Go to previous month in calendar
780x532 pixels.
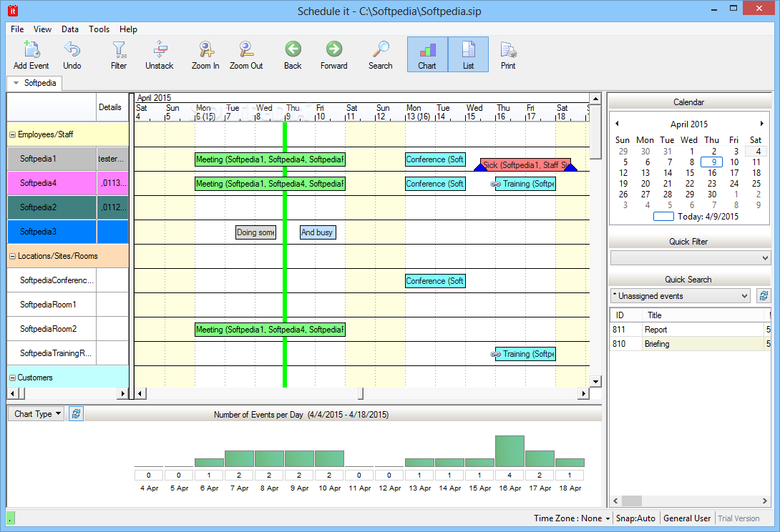pos(617,123)
